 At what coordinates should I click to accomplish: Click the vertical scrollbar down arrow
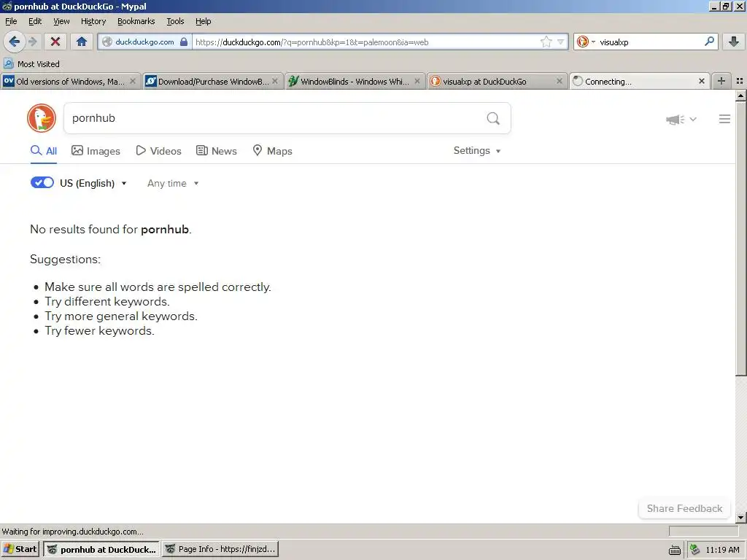coord(740,517)
